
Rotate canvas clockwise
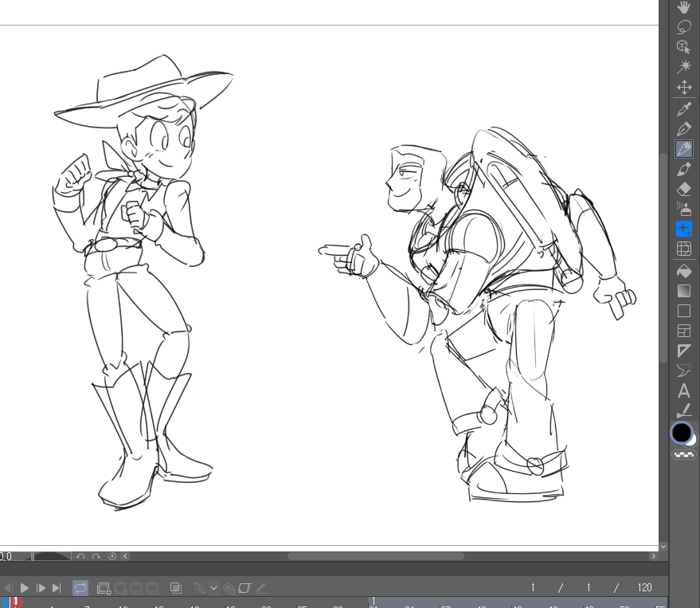tap(96, 556)
